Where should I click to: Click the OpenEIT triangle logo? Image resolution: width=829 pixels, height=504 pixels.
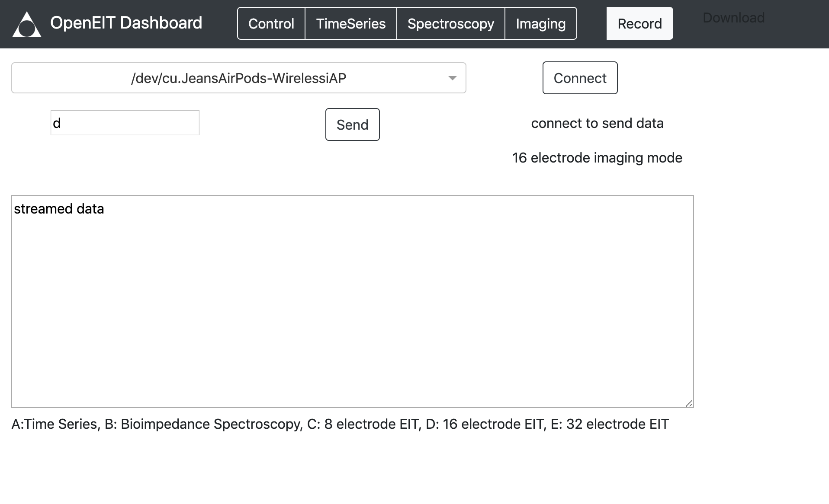(x=26, y=24)
